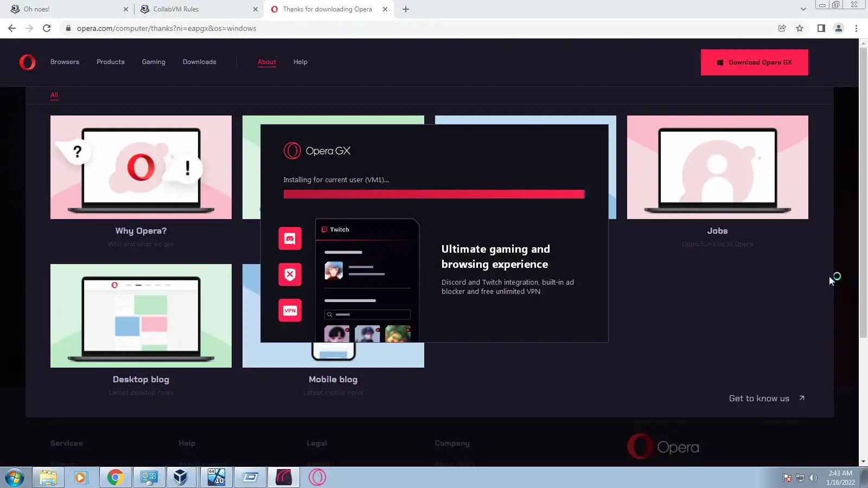
Task: Click the "Company" footer heading
Action: pyautogui.click(x=452, y=443)
